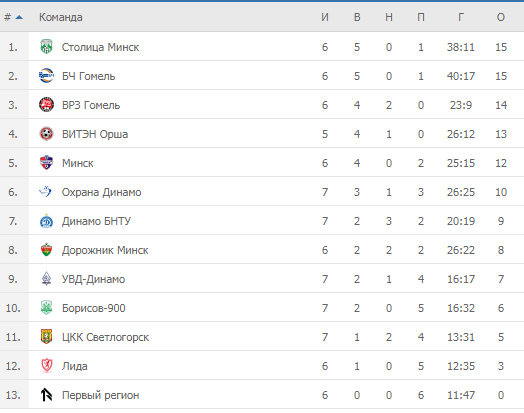Select the Минск shield crest
The width and height of the screenshot is (524, 413).
(46, 163)
